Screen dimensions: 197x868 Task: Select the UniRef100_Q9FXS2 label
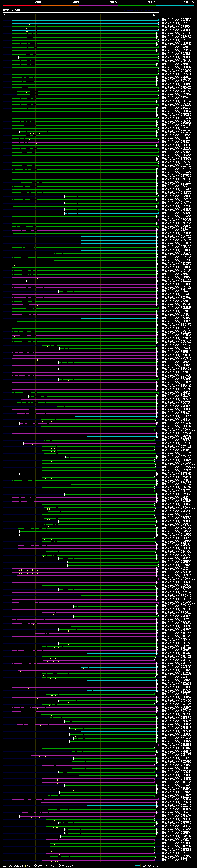point(177,101)
